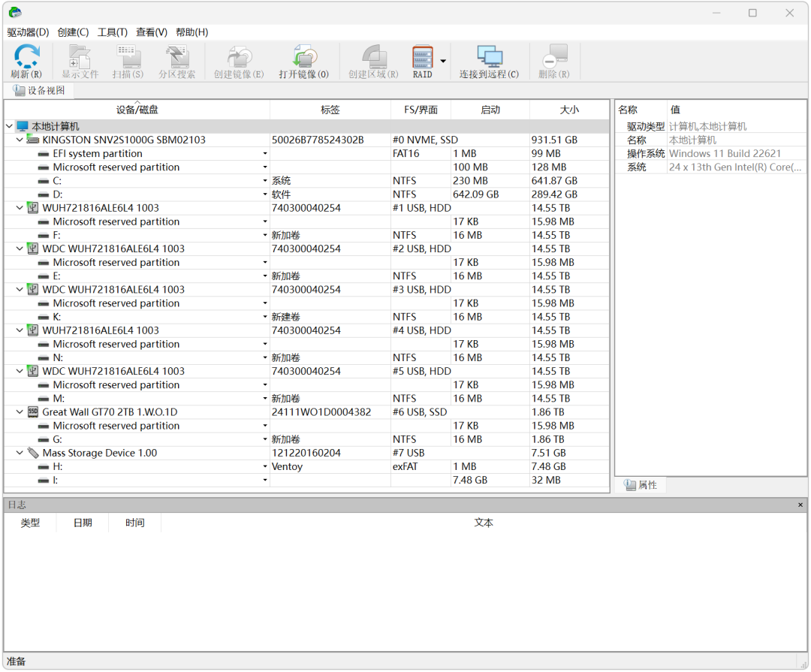Screen dimensions: 811x672
Task: Switch to the 设备视图 tab
Action: [39, 91]
